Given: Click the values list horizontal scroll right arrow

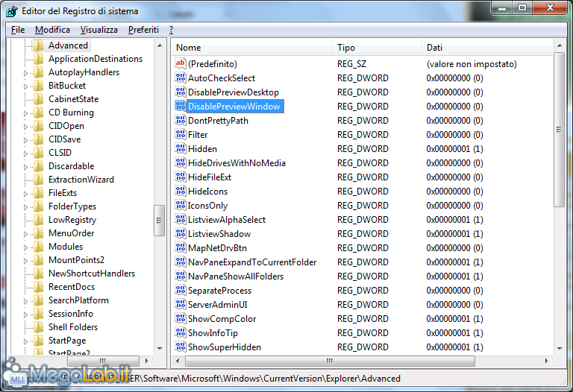Looking at the screenshot, I should (546, 361).
